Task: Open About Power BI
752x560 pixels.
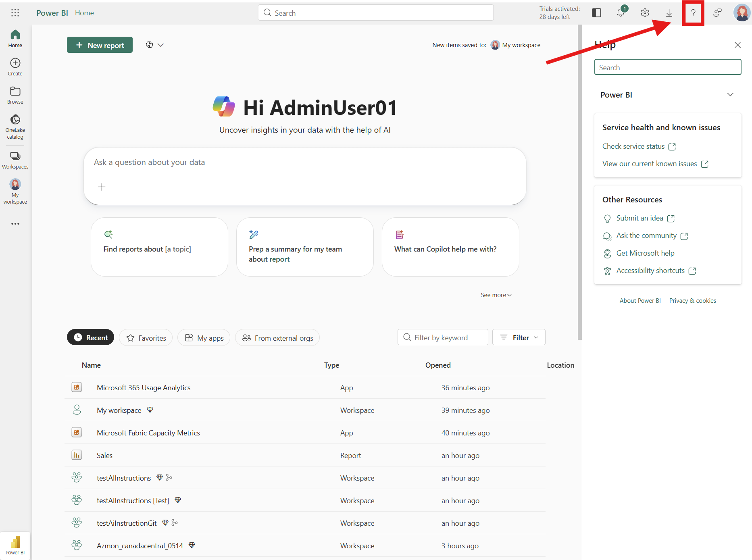Action: [640, 301]
